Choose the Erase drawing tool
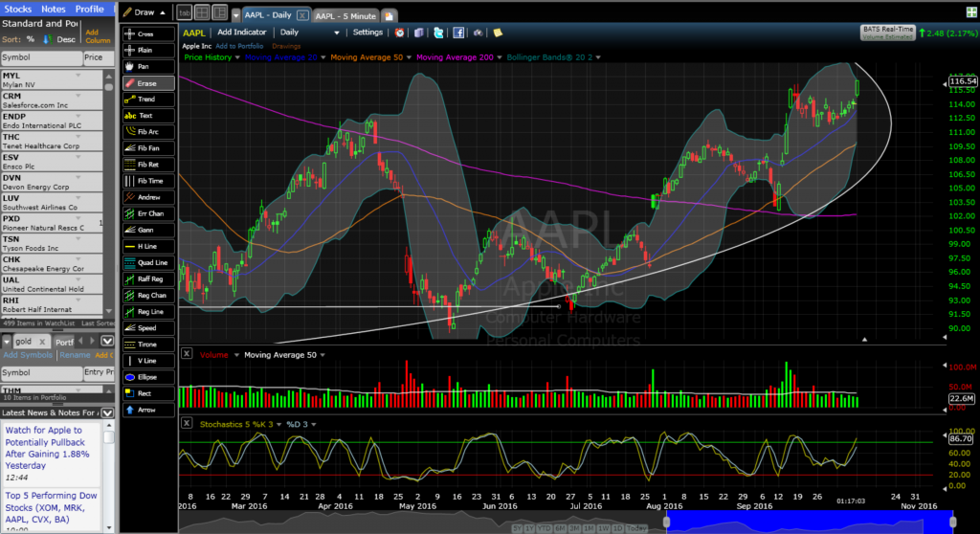This screenshot has width=980, height=534. [x=148, y=83]
